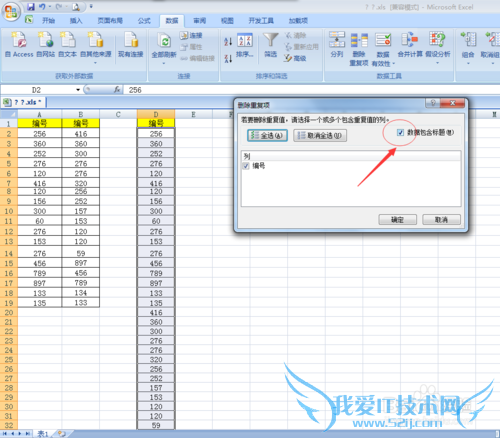Click the insert function fx icon

[x=117, y=90]
